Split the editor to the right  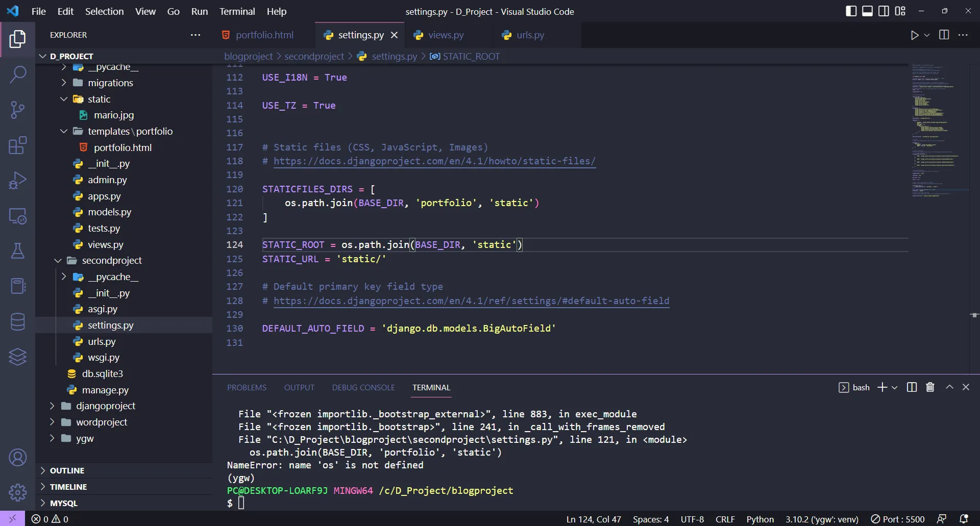(x=944, y=35)
